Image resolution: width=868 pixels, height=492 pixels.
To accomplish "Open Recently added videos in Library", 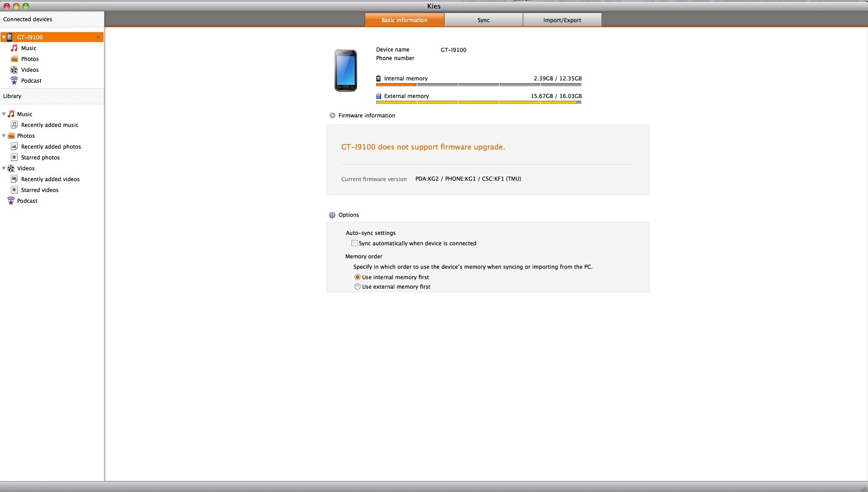I will [x=50, y=179].
